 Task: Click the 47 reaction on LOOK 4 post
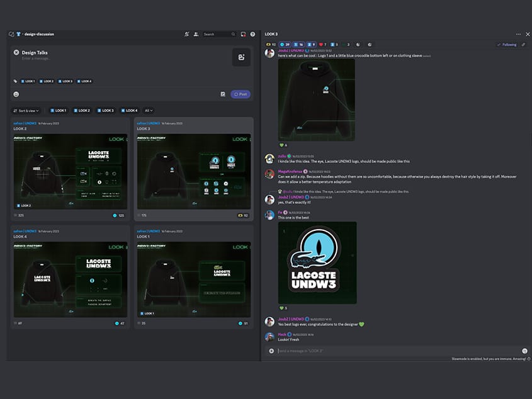point(120,323)
